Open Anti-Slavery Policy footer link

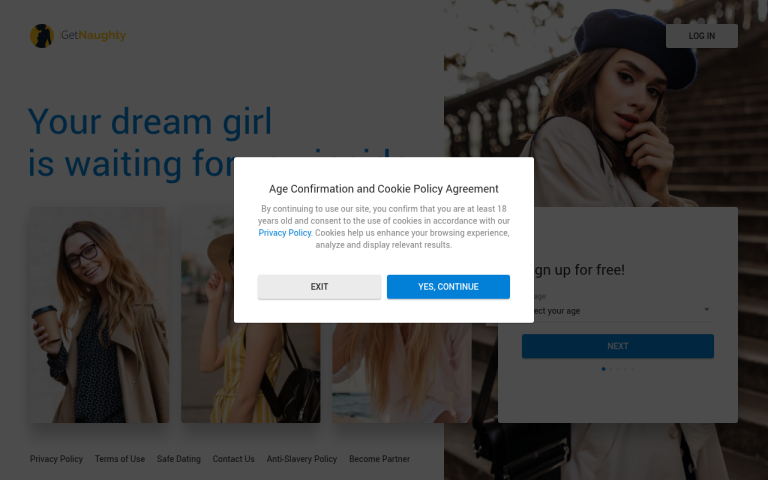coord(302,459)
